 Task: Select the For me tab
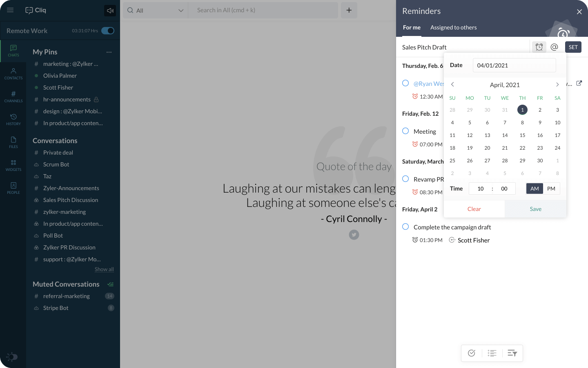click(412, 27)
